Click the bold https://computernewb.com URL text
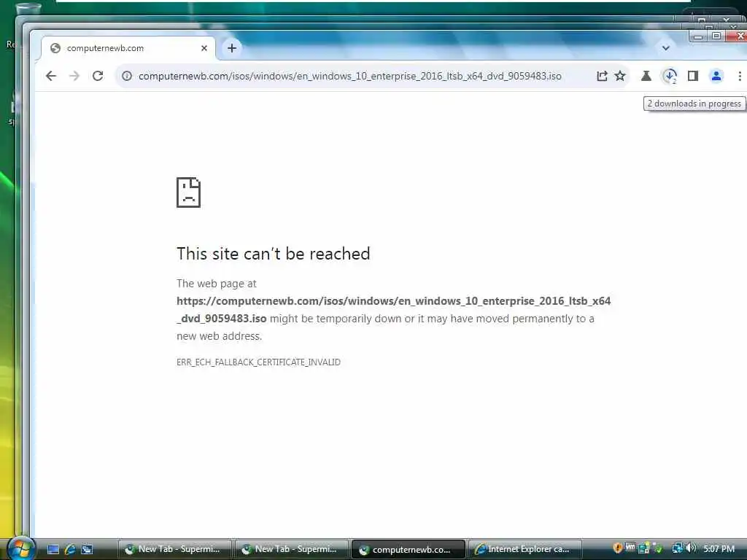Viewport: 747px width, 560px height. pyautogui.click(x=393, y=309)
